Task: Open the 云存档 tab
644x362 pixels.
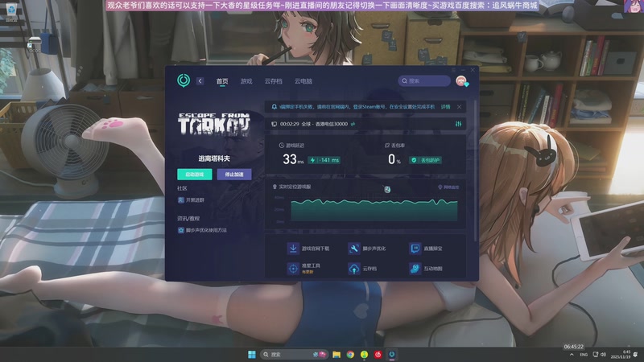Action: [x=273, y=81]
